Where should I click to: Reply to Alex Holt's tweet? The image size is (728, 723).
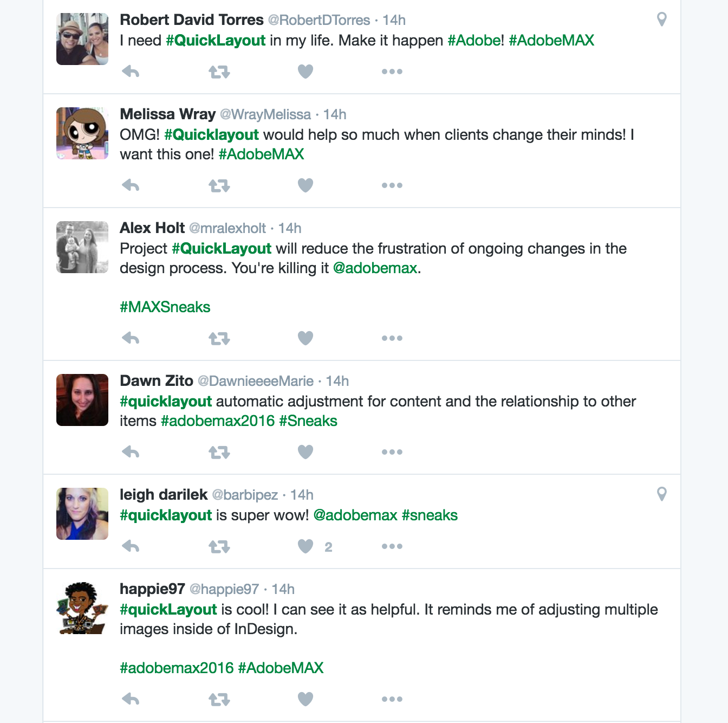tap(131, 338)
